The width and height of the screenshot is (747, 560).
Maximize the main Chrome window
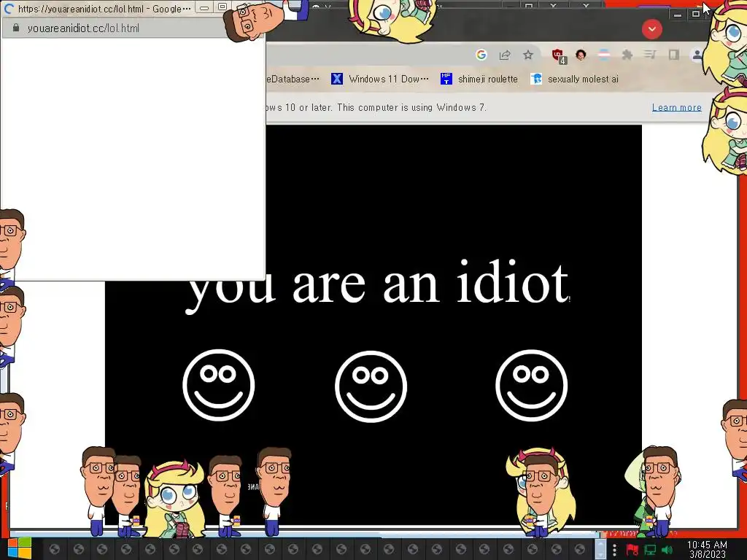[695, 15]
